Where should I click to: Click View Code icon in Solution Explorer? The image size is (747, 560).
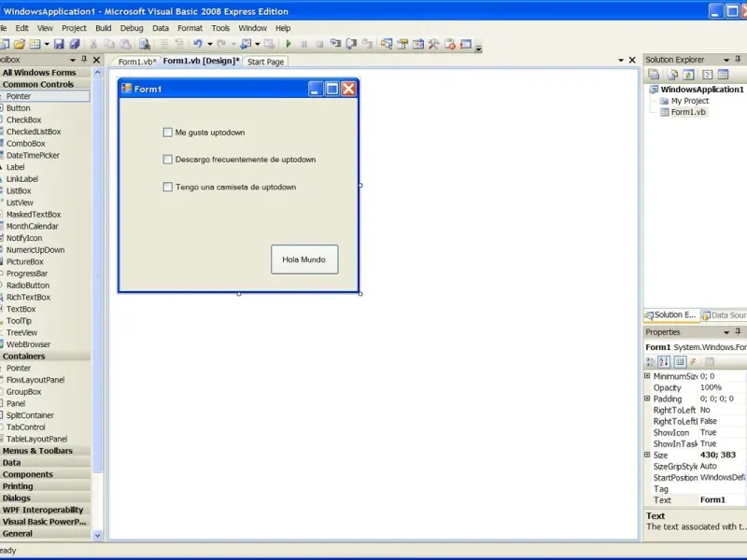point(708,75)
